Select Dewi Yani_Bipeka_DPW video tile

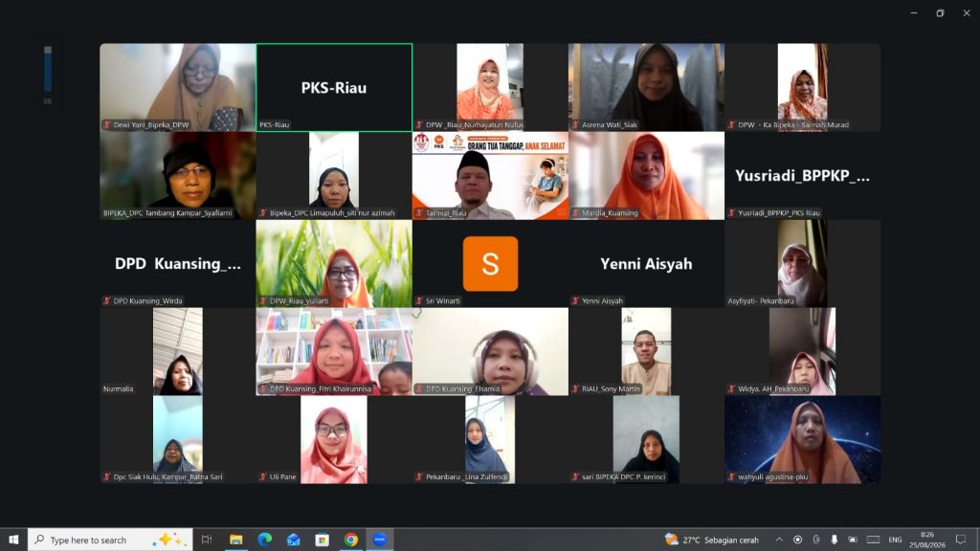(x=177, y=87)
